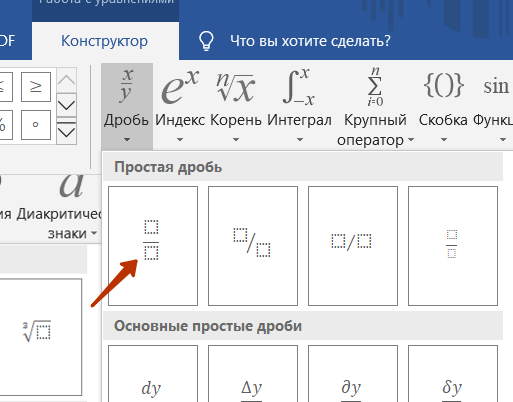Select the stacked fraction template
This screenshot has height=402, width=513.
153,246
